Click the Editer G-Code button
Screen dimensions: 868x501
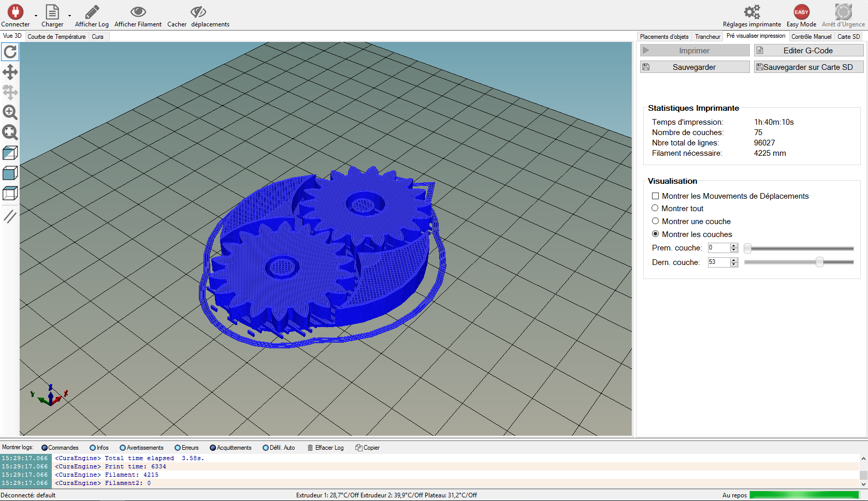coord(808,50)
